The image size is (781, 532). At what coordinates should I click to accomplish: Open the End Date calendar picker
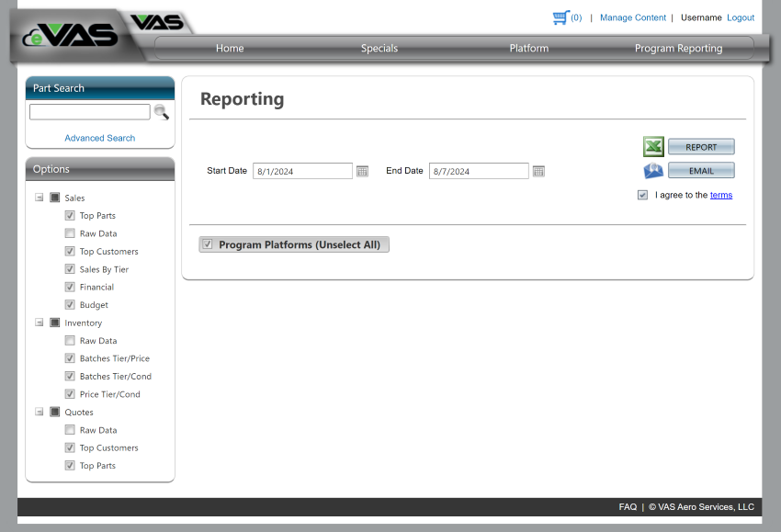[x=538, y=171]
